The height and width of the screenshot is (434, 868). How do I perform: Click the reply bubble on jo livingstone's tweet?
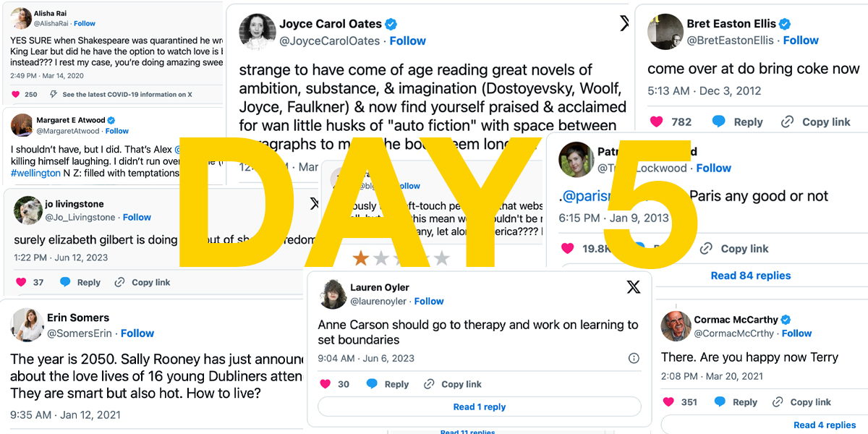point(65,282)
